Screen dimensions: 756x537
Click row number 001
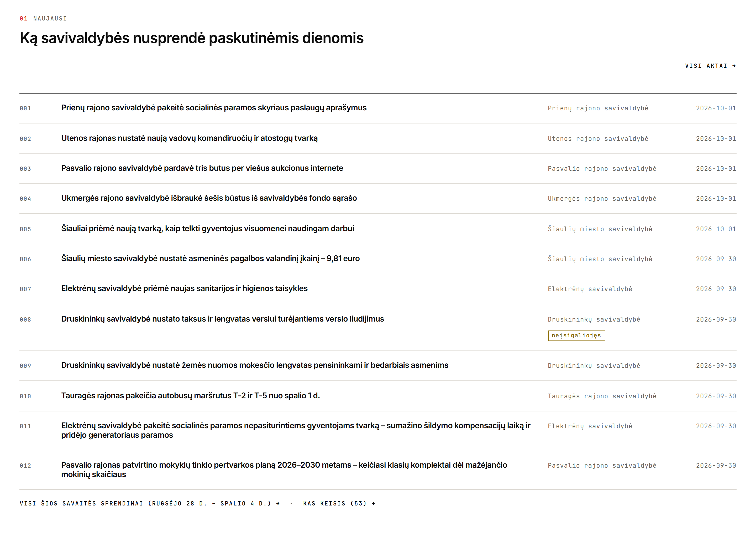tap(25, 109)
